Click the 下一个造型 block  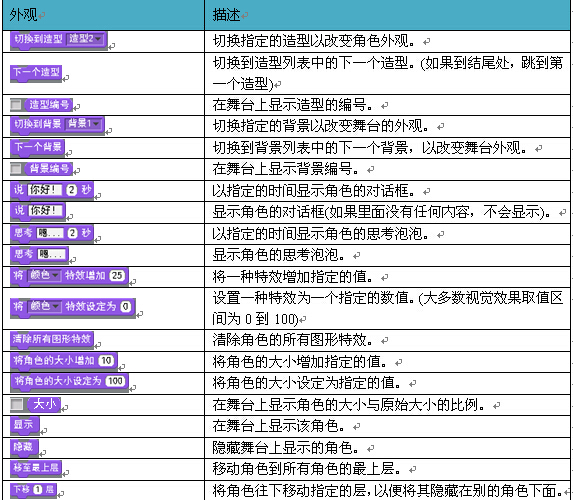36,73
